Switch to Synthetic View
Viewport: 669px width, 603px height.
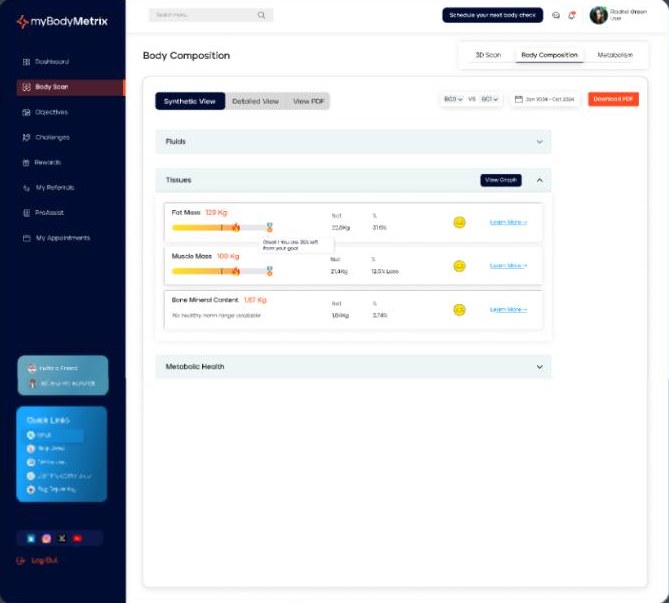point(190,101)
